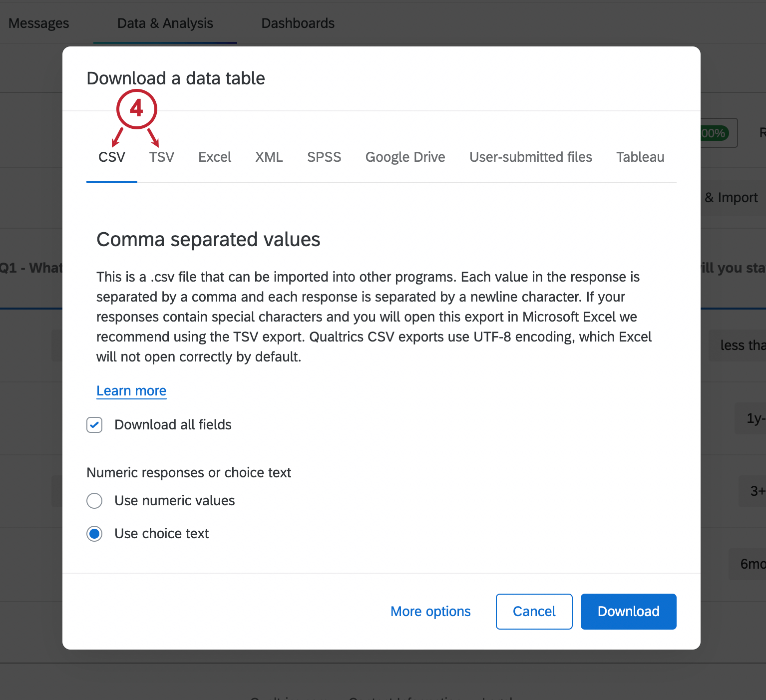
Task: Go to the Messages tab
Action: 39,23
